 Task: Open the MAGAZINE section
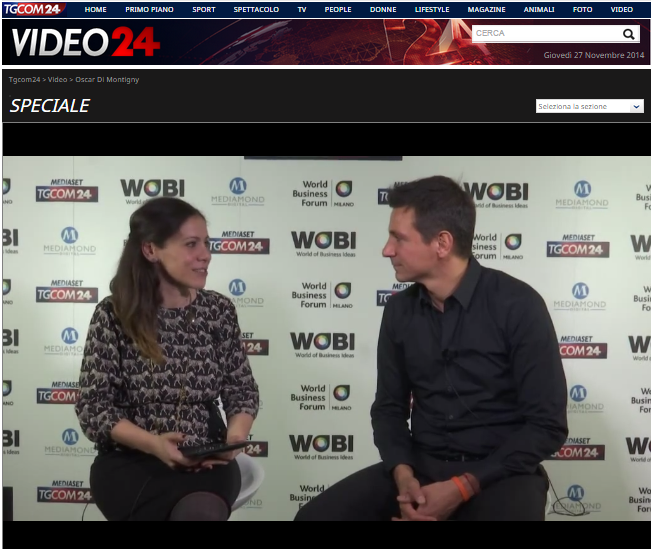[486, 9]
